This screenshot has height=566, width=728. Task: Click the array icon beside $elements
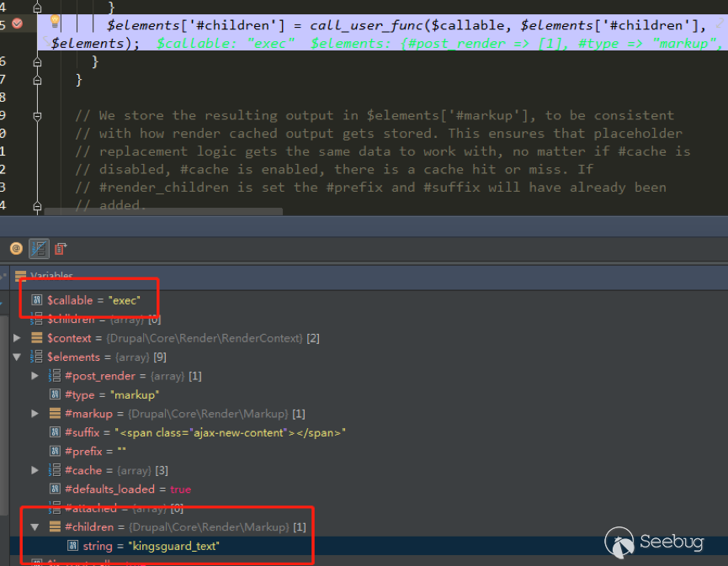[37, 357]
